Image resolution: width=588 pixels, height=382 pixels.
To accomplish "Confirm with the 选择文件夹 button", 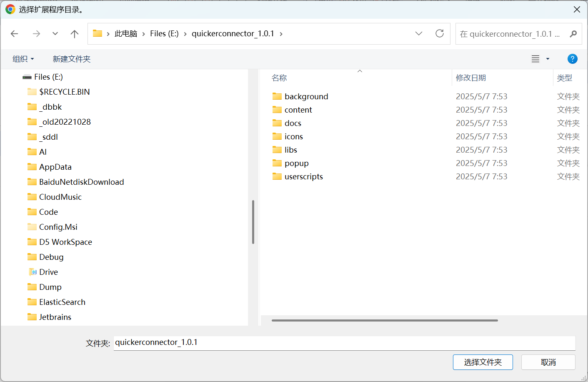I will click(483, 362).
